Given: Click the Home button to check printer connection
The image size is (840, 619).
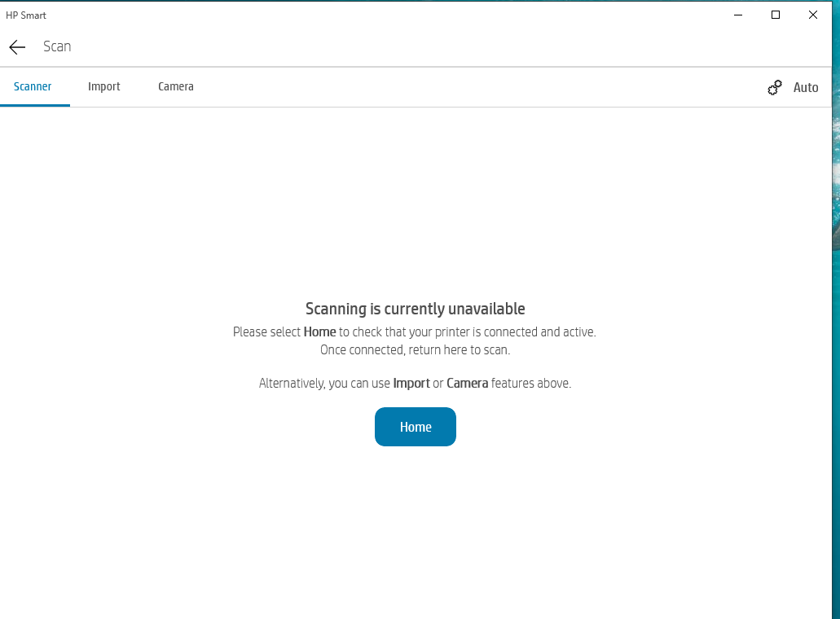Looking at the screenshot, I should click(416, 426).
